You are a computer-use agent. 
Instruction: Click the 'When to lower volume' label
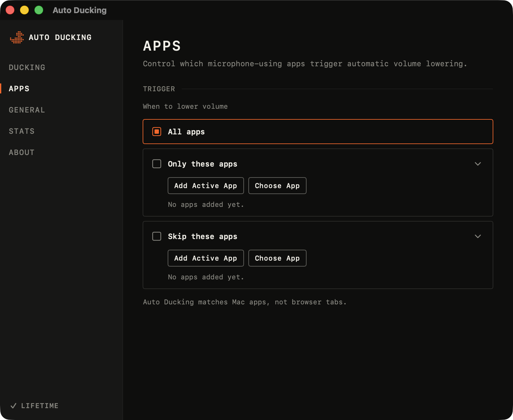185,107
